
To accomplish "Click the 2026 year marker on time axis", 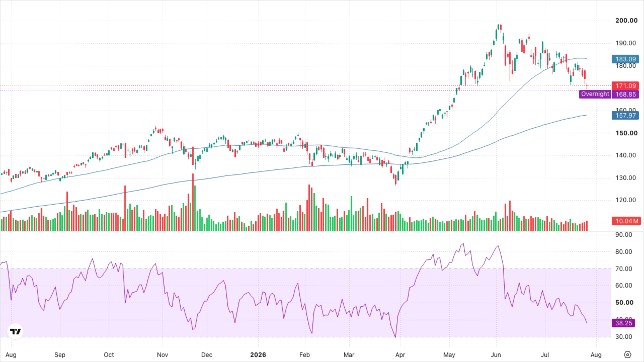I will [258, 355].
